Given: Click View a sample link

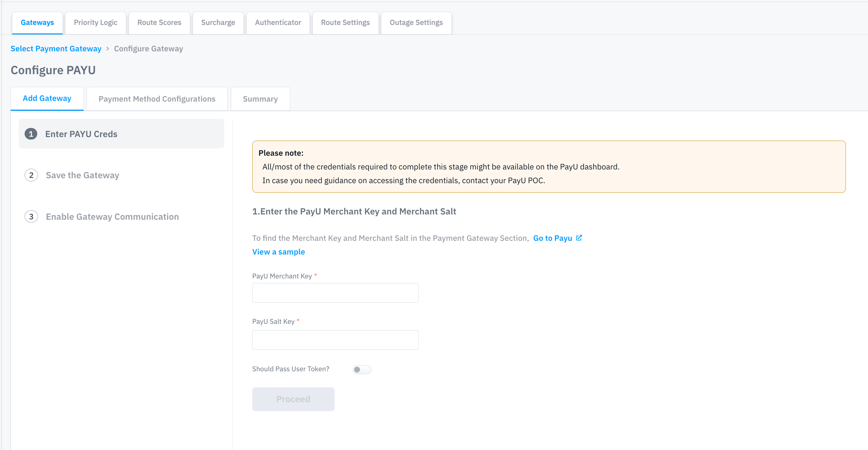Looking at the screenshot, I should 278,252.
